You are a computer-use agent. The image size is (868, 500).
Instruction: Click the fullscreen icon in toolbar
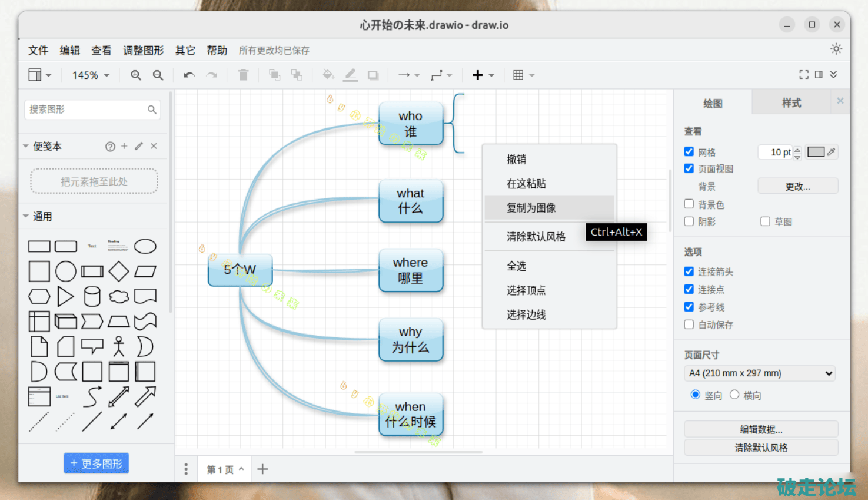pos(803,75)
